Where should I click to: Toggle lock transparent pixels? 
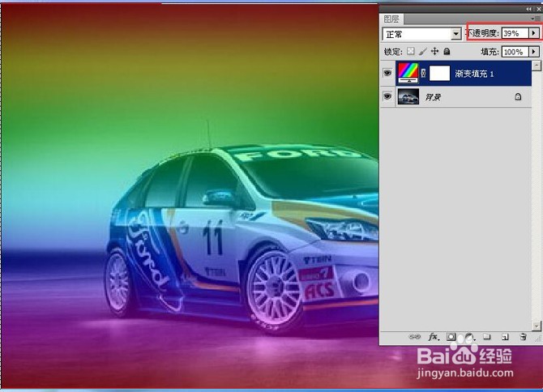(411, 52)
